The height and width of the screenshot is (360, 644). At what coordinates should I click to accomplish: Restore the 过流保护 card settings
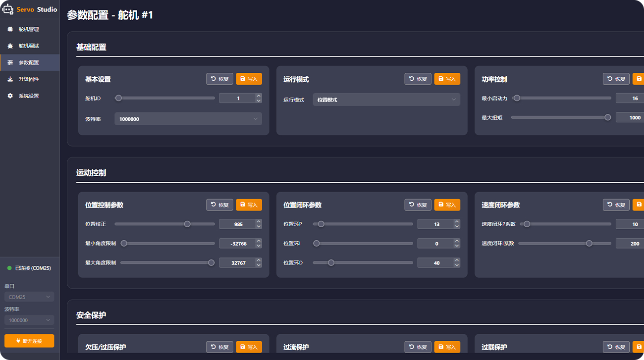click(x=418, y=347)
